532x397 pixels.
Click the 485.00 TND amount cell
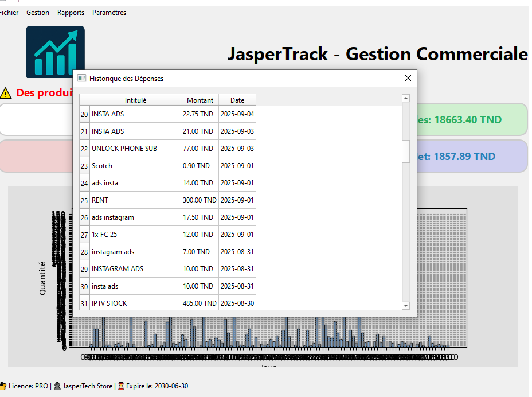point(200,303)
